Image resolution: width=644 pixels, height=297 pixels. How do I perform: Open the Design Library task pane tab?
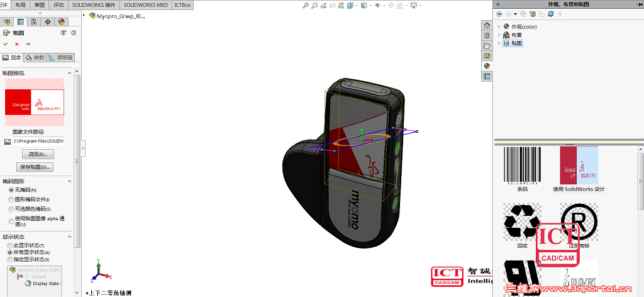[487, 35]
